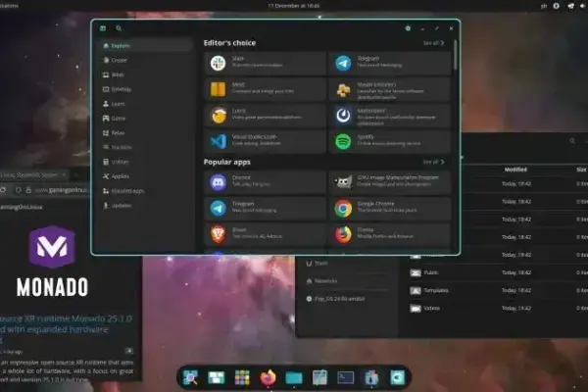Expand See all for Popular apps
588x392 pixels.
coord(433,162)
